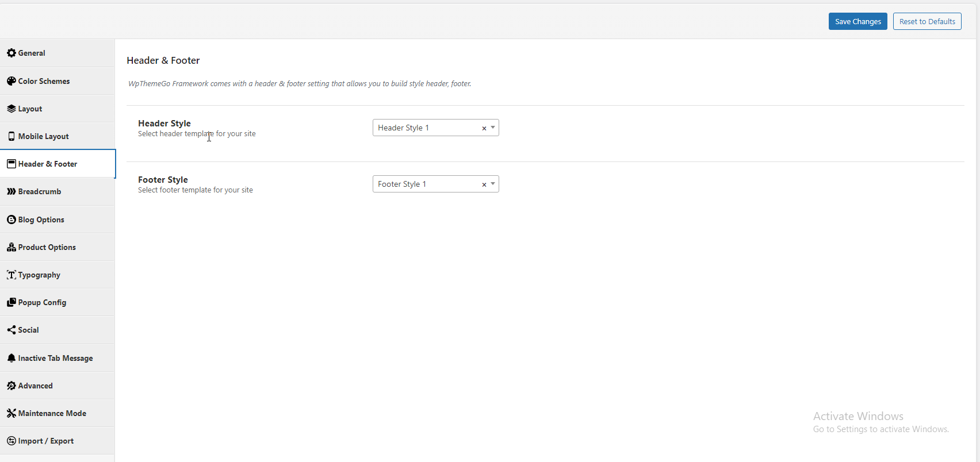Click the Mobile Layout phone icon

point(11,136)
